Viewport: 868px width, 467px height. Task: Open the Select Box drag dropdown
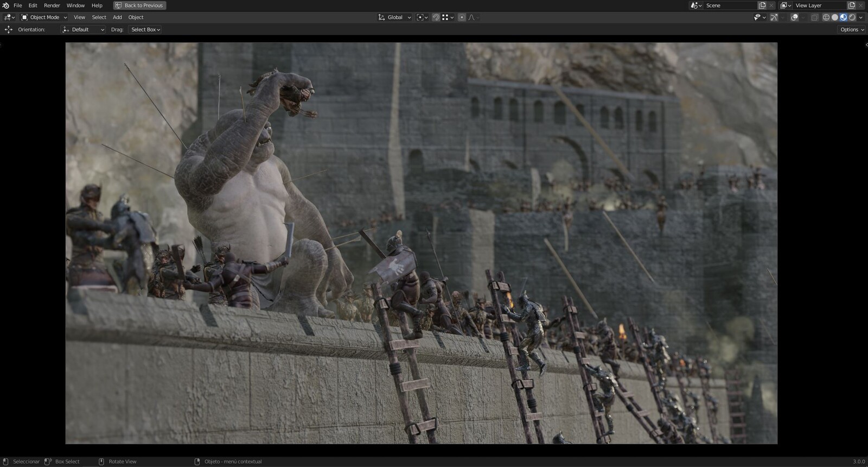tap(145, 30)
